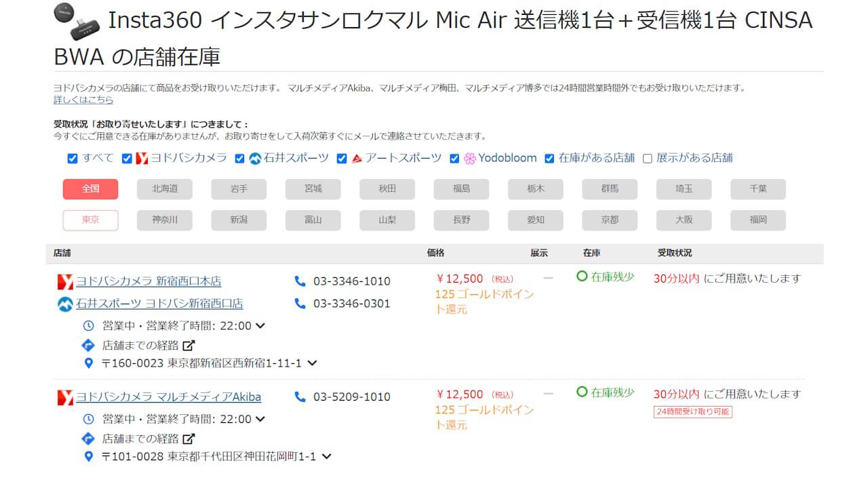Click the Akiba row's ￥12,500 price
Screen dimensions: 868x488
click(x=460, y=394)
